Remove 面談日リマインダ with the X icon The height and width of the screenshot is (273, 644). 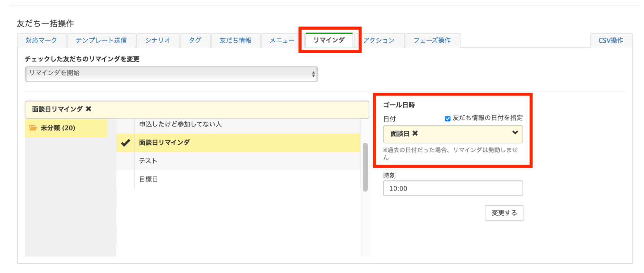click(89, 109)
